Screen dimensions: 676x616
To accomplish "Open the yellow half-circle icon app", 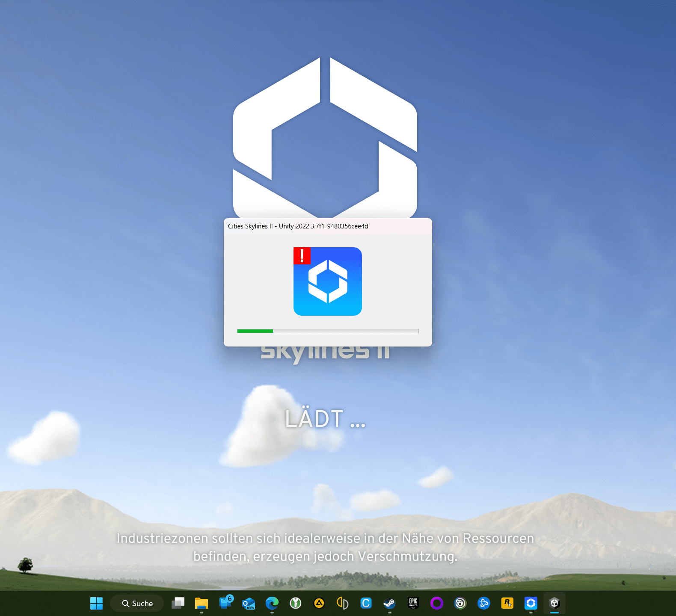I will [343, 603].
